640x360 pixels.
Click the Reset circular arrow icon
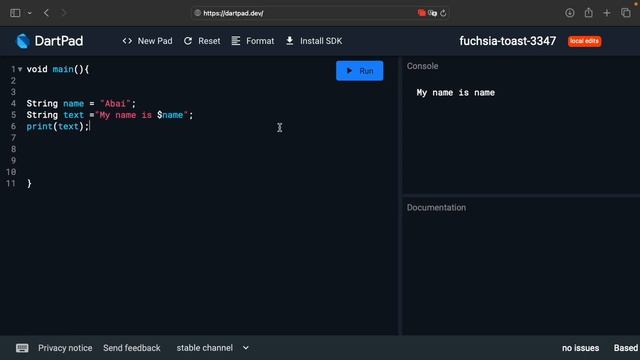pos(188,41)
